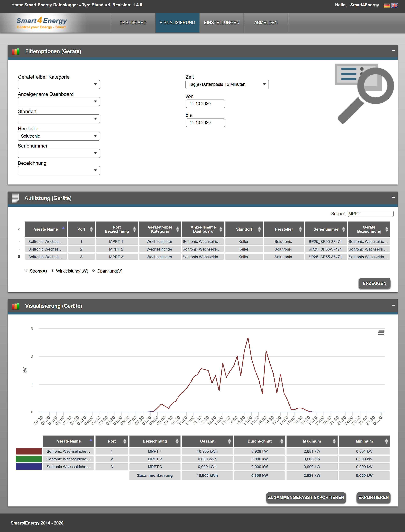Click the Filteroptionen bar chart icon
The image size is (405, 532).
pyautogui.click(x=16, y=51)
